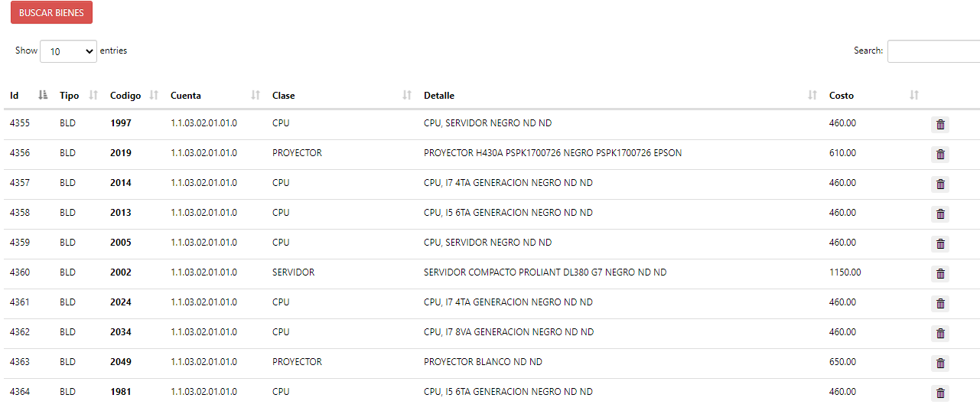The height and width of the screenshot is (411, 980).
Task: Delete row with Codigo 1981
Action: click(x=940, y=393)
